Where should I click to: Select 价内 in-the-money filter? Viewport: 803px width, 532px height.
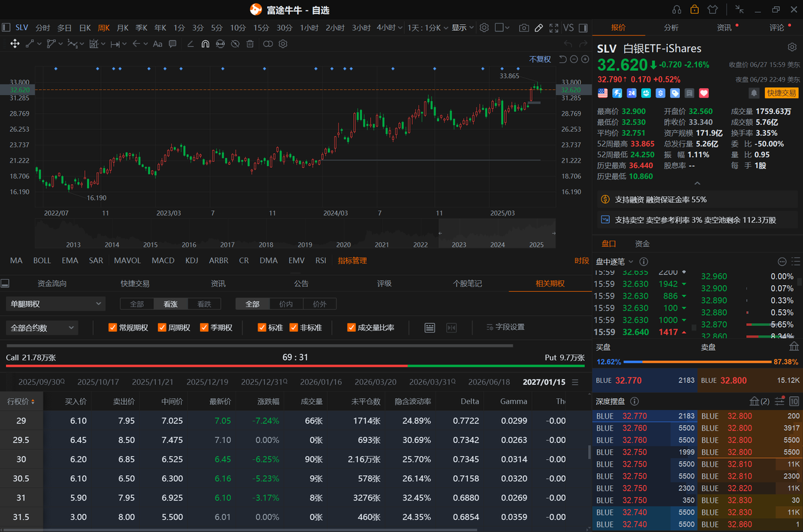tap(286, 304)
